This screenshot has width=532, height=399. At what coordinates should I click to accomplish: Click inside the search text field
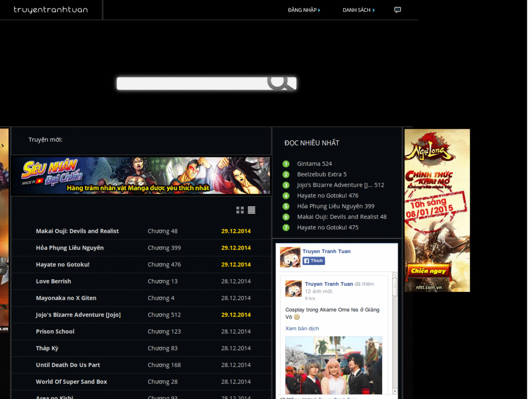coord(192,83)
